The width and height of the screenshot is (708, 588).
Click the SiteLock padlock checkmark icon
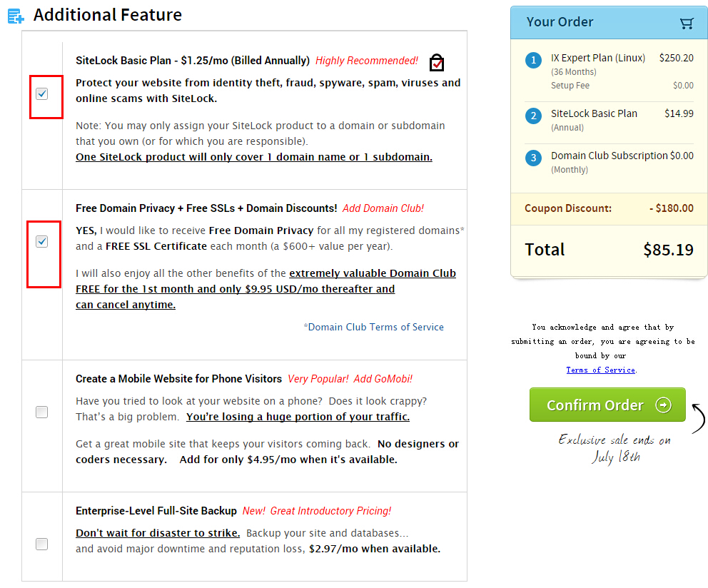pos(437,62)
